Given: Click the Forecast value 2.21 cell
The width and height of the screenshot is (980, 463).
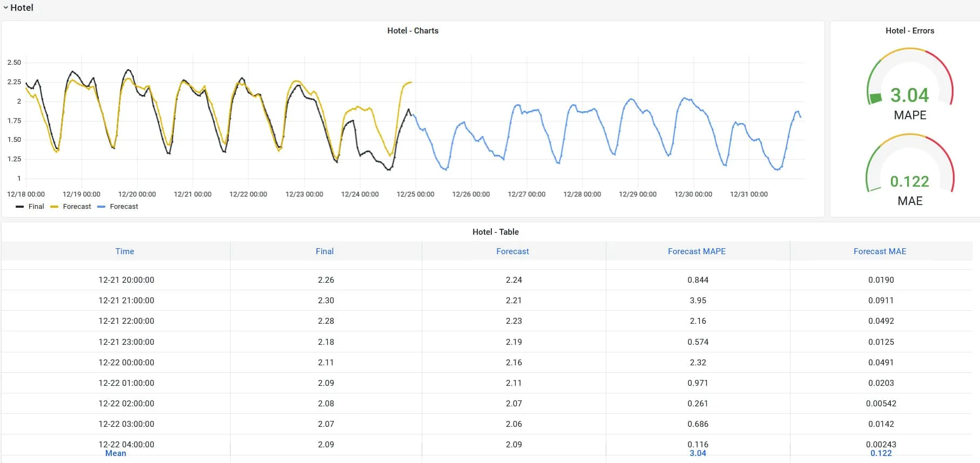Looking at the screenshot, I should 513,301.
